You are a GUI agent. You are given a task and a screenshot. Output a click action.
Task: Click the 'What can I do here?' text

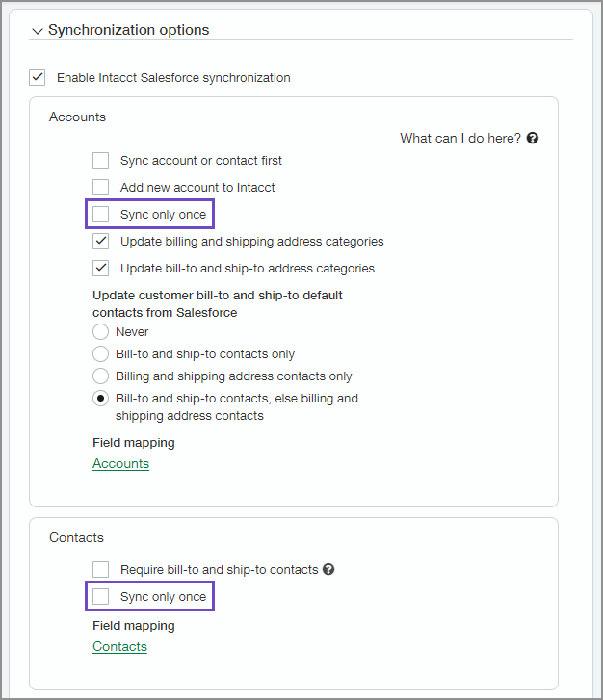click(460, 139)
